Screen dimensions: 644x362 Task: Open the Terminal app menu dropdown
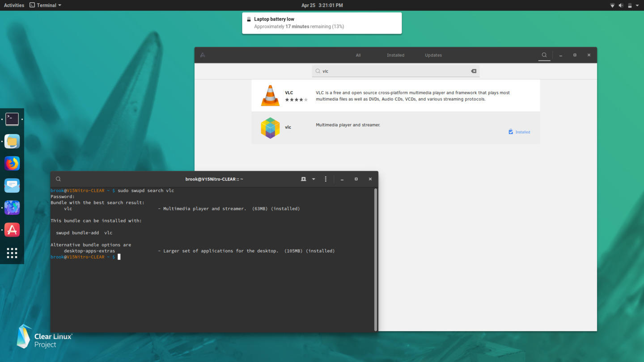45,5
